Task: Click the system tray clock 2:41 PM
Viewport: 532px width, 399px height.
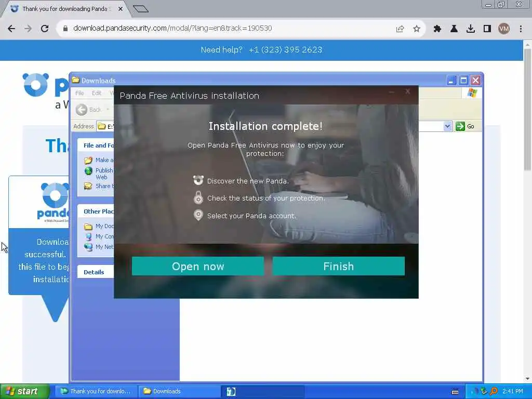Action: coord(513,391)
